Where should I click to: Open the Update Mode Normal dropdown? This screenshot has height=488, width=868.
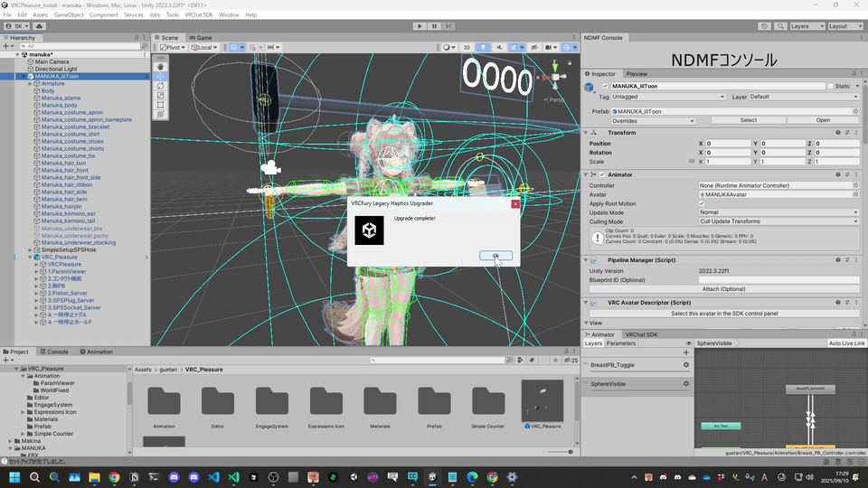778,212
